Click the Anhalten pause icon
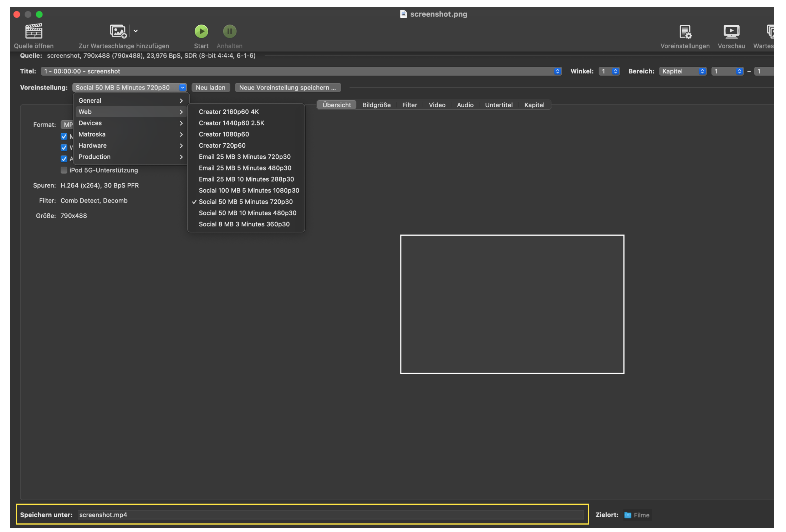The width and height of the screenshot is (786, 532). [230, 31]
